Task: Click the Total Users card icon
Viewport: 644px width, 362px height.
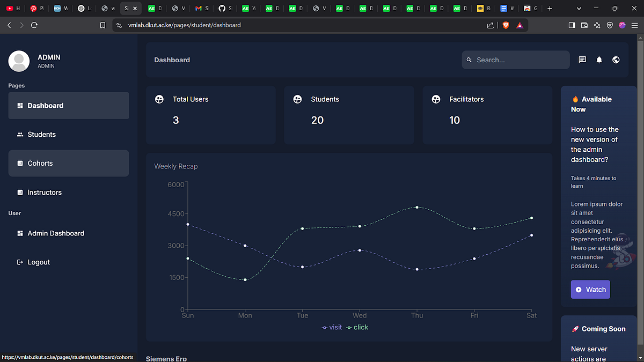Action: coord(159,99)
